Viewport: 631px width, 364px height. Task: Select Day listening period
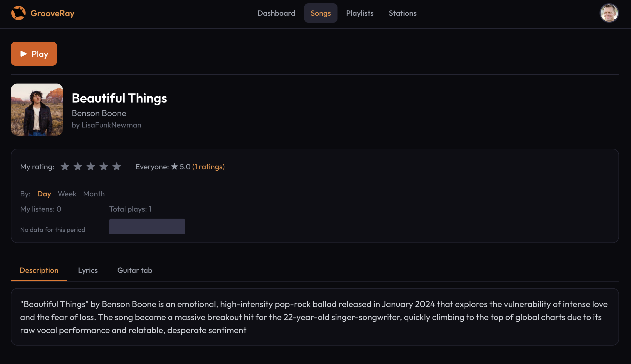click(x=44, y=194)
